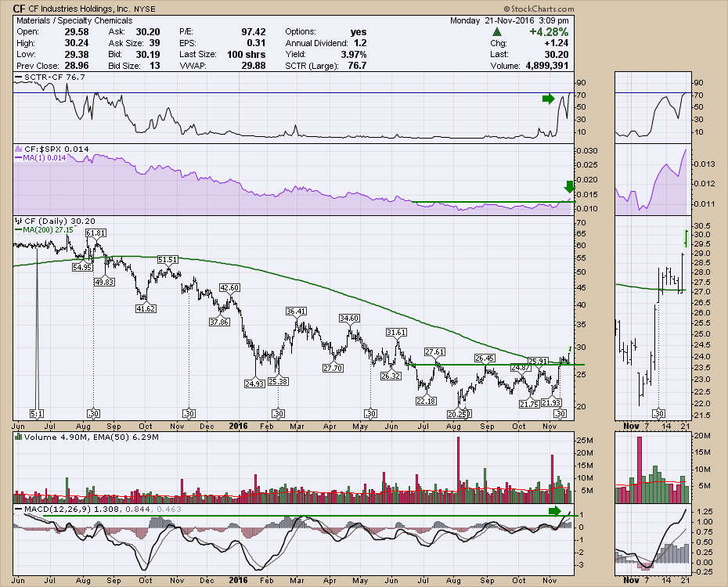Click the 61.81 price high label
Screen dimensions: 728x587
point(96,233)
